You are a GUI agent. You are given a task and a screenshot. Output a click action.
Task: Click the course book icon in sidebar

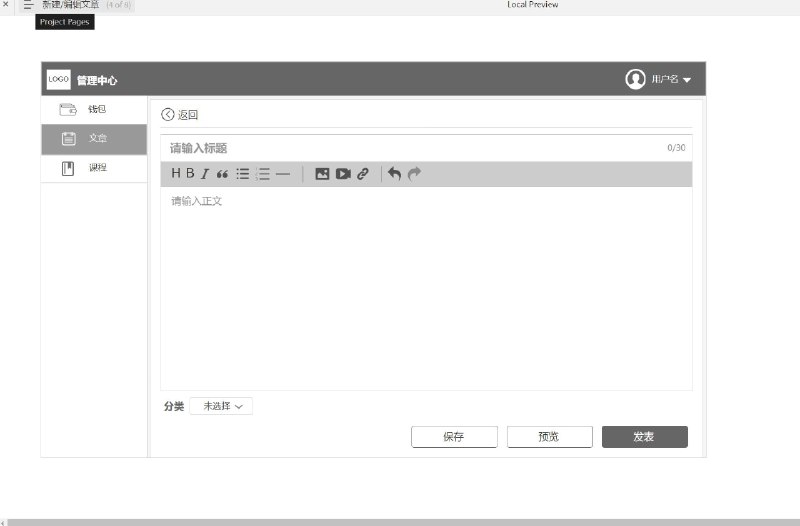coord(68,168)
